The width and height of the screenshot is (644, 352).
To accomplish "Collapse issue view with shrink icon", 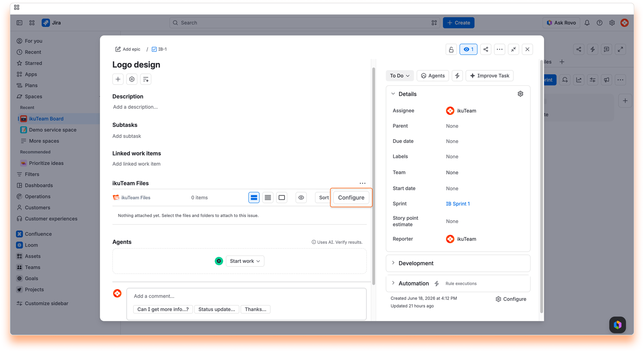I will [514, 49].
